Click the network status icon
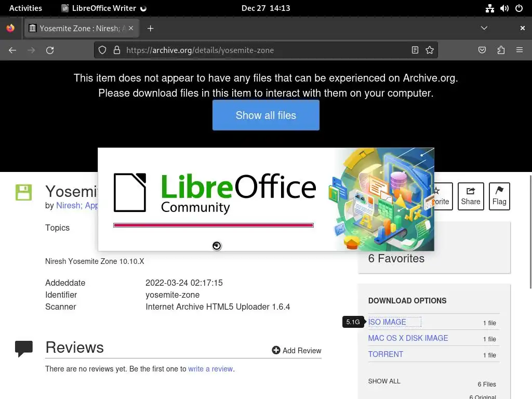The height and width of the screenshot is (399, 532). 489,8
